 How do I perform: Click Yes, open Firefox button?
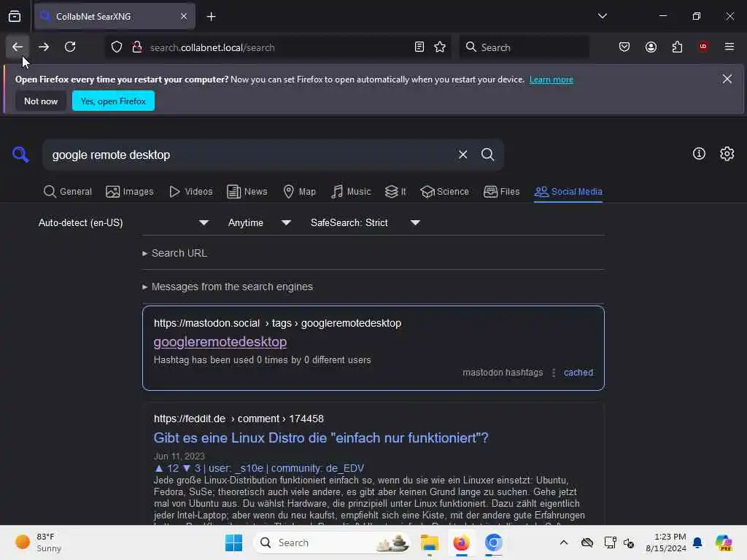(113, 101)
